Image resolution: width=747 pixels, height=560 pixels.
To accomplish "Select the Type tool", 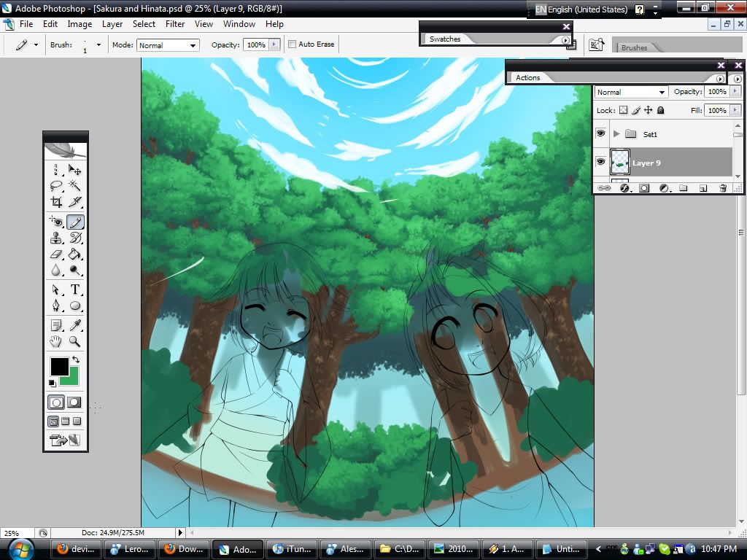I will (75, 289).
